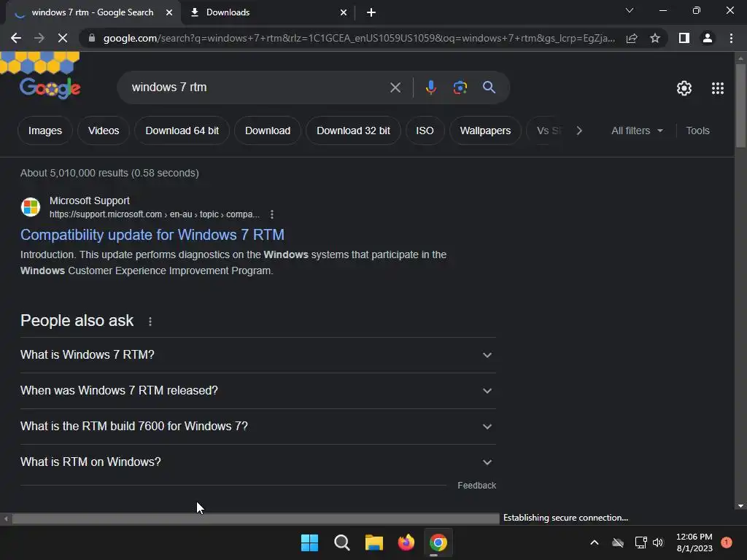
Task: Click the support.microsoft.com URL breadcrumb
Action: click(x=155, y=214)
